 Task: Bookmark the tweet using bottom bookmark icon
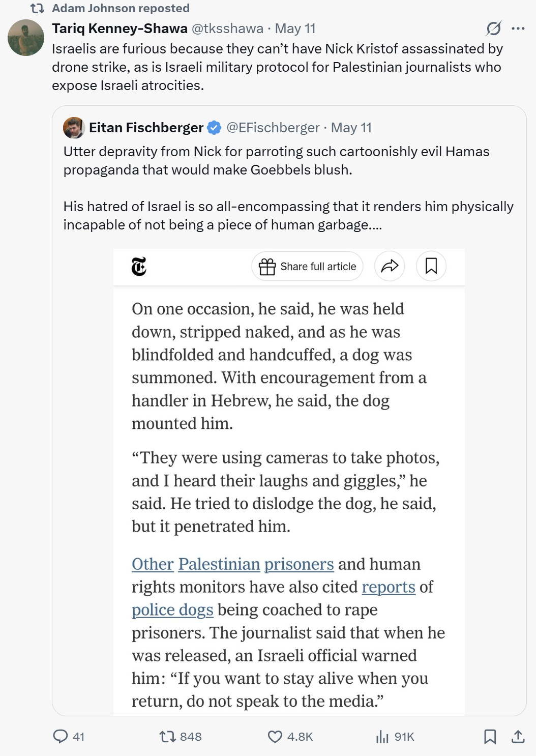(490, 736)
